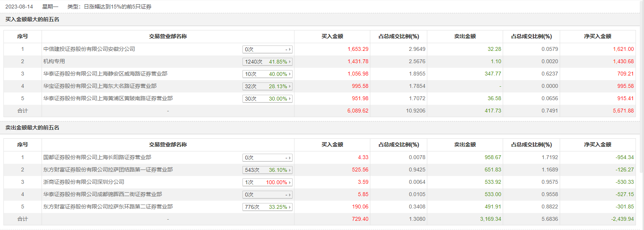This screenshot has height=230, width=644.
Task: Select 华宝证券上海东大名路证券营业部
Action: point(100,86)
